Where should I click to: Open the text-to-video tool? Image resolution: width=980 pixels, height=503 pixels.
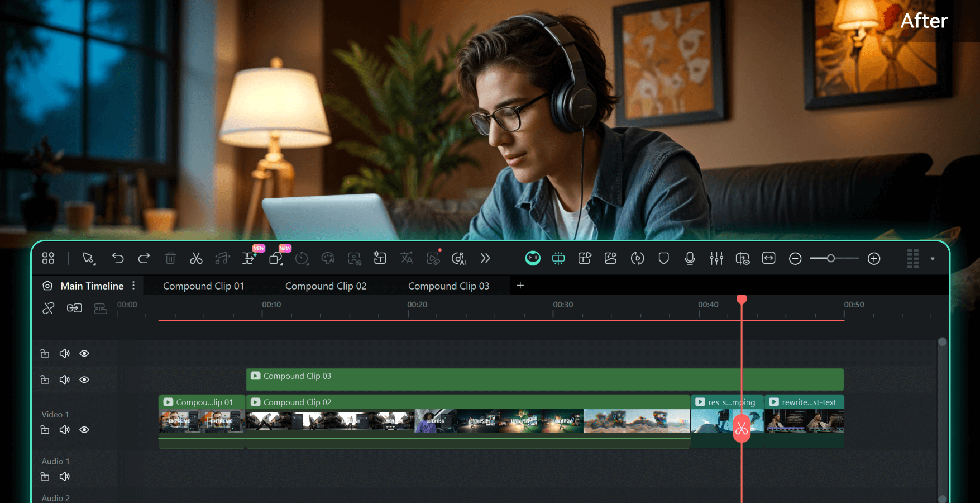[585, 258]
